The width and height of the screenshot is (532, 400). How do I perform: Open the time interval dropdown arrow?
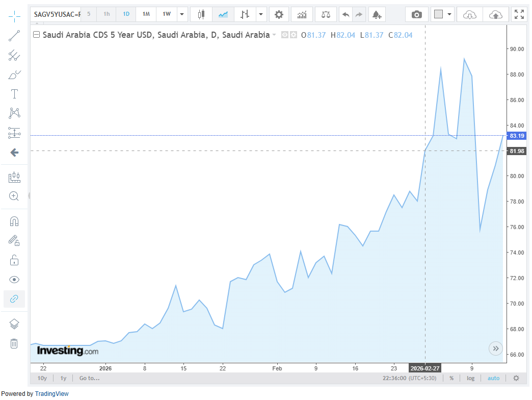(182, 14)
